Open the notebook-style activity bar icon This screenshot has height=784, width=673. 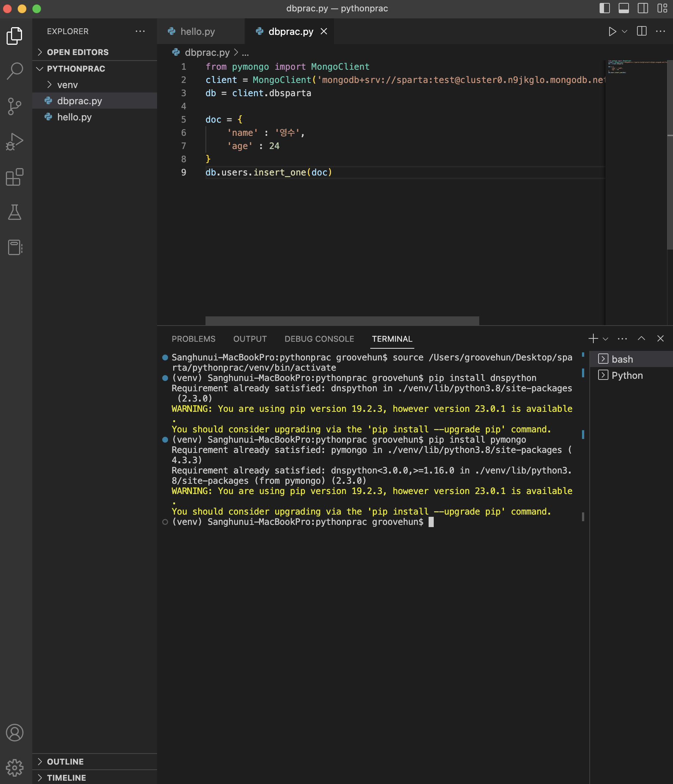point(15,247)
